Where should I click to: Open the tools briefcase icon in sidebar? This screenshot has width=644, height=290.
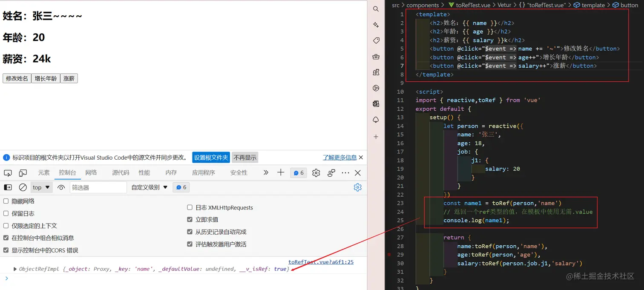coord(376,57)
